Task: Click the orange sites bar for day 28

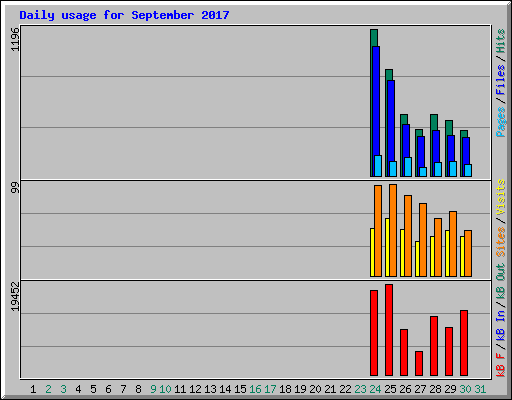Action: click(438, 248)
